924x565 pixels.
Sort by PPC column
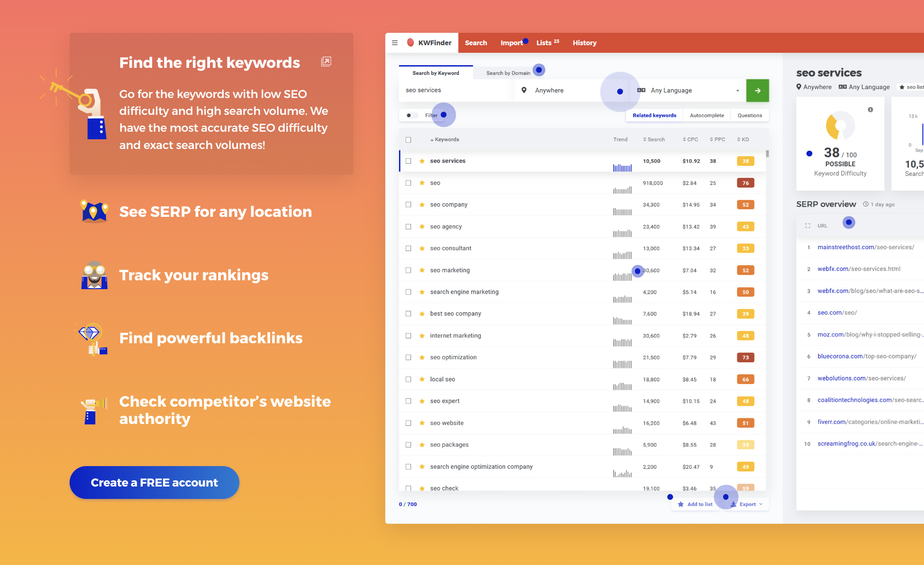(x=717, y=140)
